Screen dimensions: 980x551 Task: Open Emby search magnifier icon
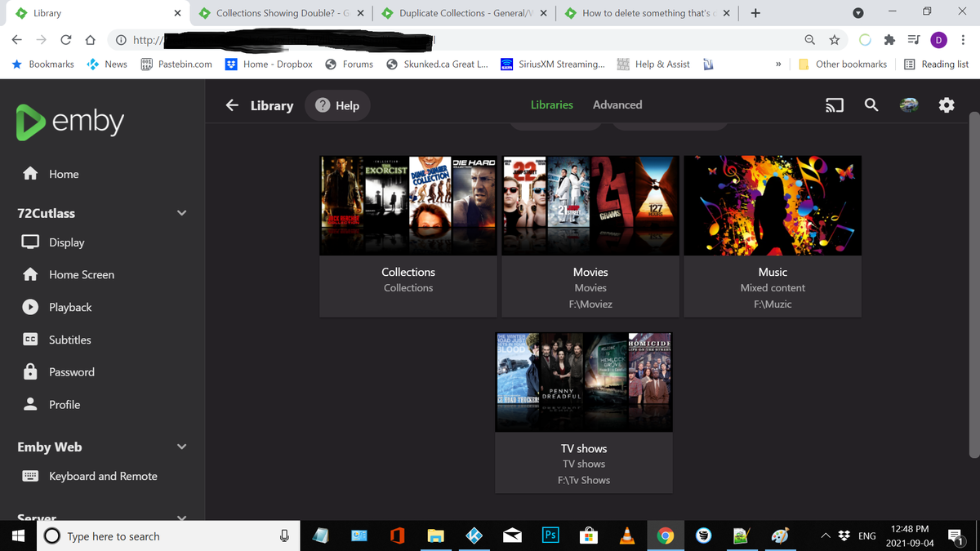(x=871, y=105)
